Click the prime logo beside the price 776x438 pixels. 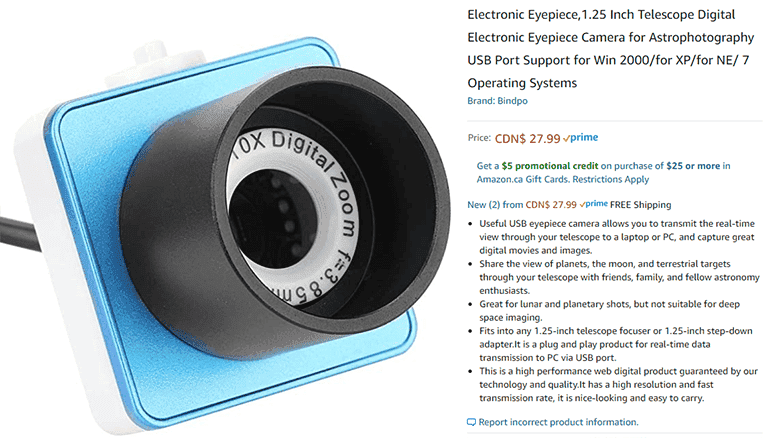point(581,138)
